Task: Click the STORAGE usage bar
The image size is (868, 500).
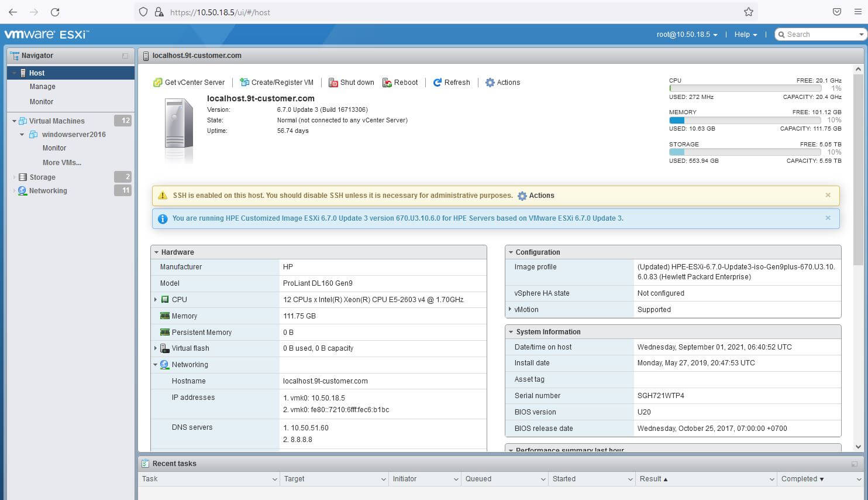Action: 745,152
